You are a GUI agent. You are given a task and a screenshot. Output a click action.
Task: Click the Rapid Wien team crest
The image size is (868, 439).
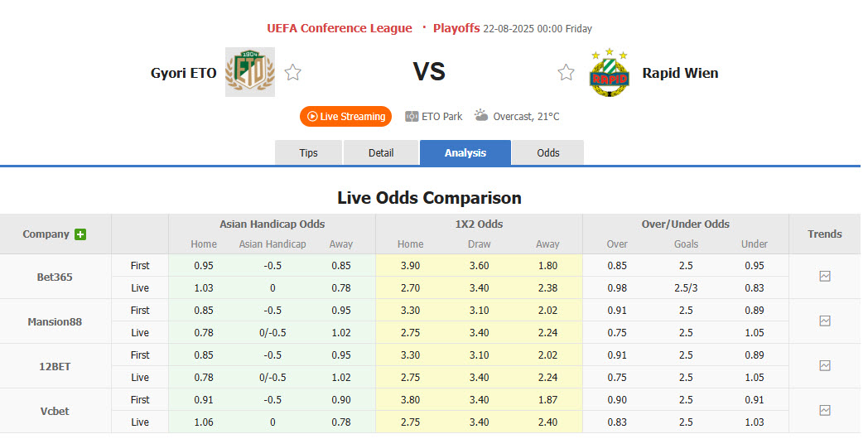click(609, 72)
